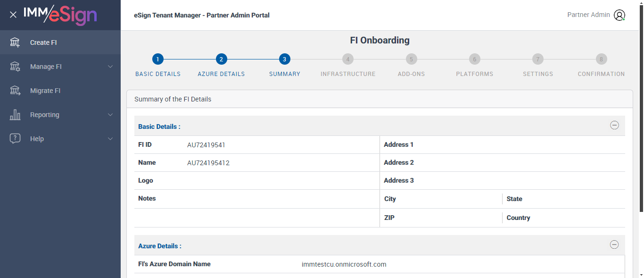The height and width of the screenshot is (278, 644).
Task: Collapse the Azure Details section
Action: pos(614,244)
